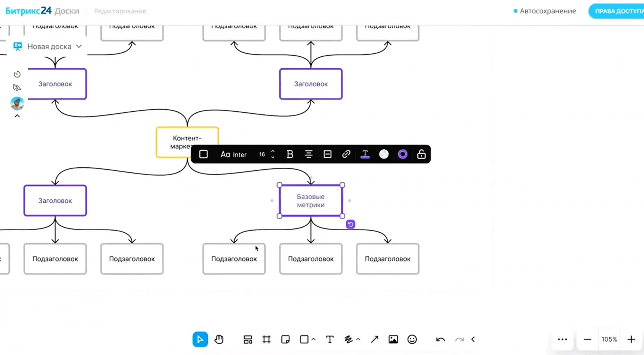Screen dimensions: 644x355
Task: Add a link to the shape
Action: click(x=346, y=154)
